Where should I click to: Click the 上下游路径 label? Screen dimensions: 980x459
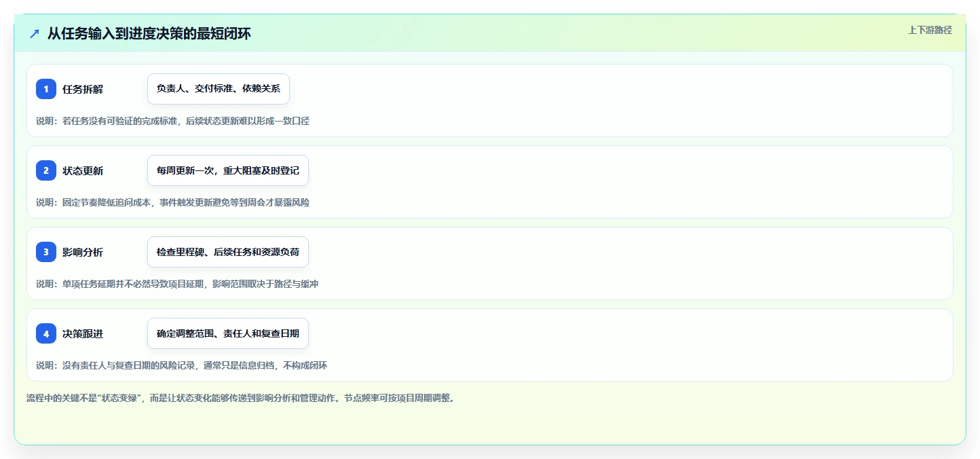pos(930,30)
